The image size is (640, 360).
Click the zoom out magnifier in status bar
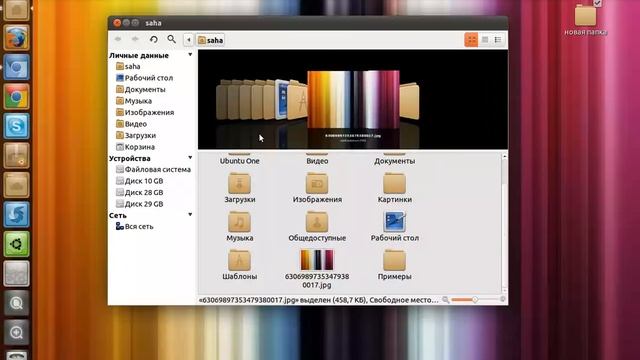point(446,300)
